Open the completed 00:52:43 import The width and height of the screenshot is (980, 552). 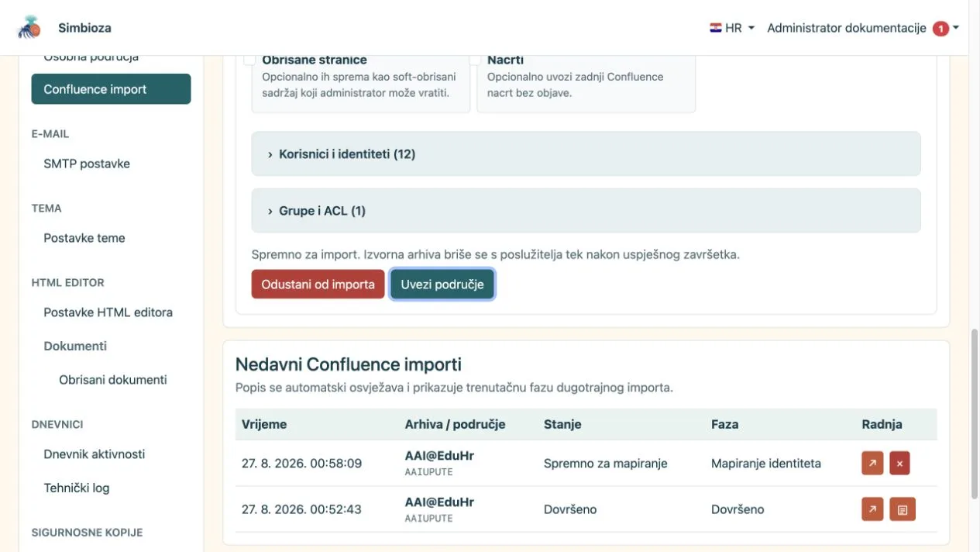click(872, 509)
